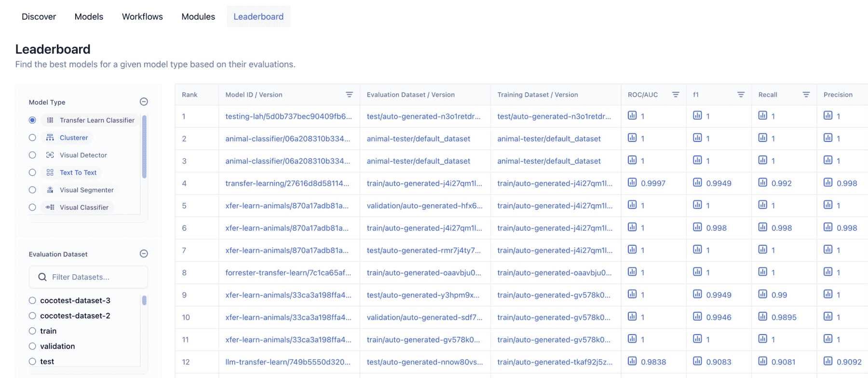Open llm-transfer-learn model link in rank 12
The height and width of the screenshot is (378, 868).
tap(288, 362)
